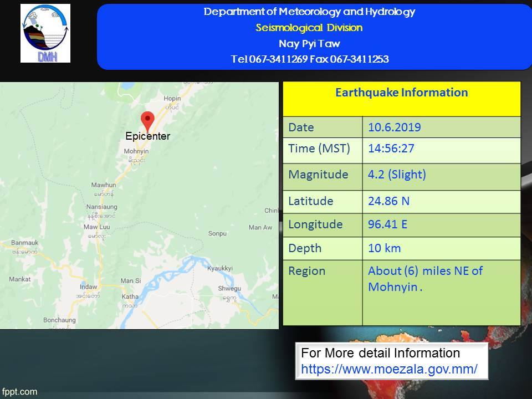Click the longitude value 96.41 E
The width and height of the screenshot is (532, 399).
pyautogui.click(x=388, y=224)
